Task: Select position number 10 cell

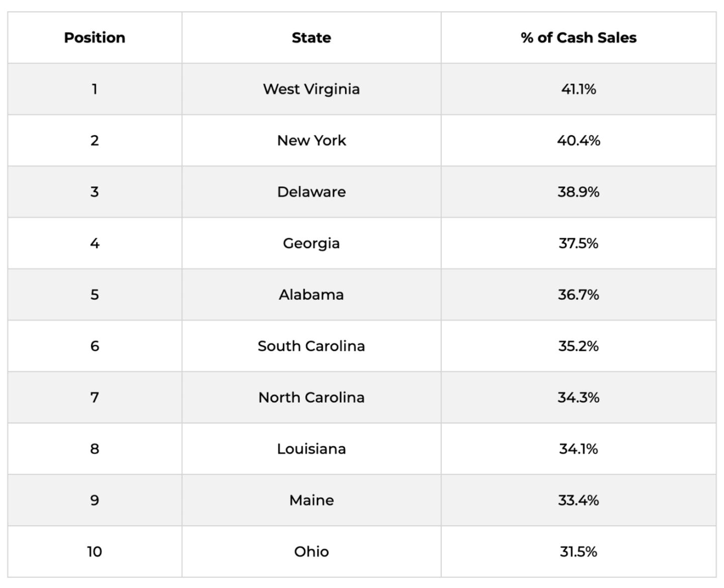Action: (95, 551)
